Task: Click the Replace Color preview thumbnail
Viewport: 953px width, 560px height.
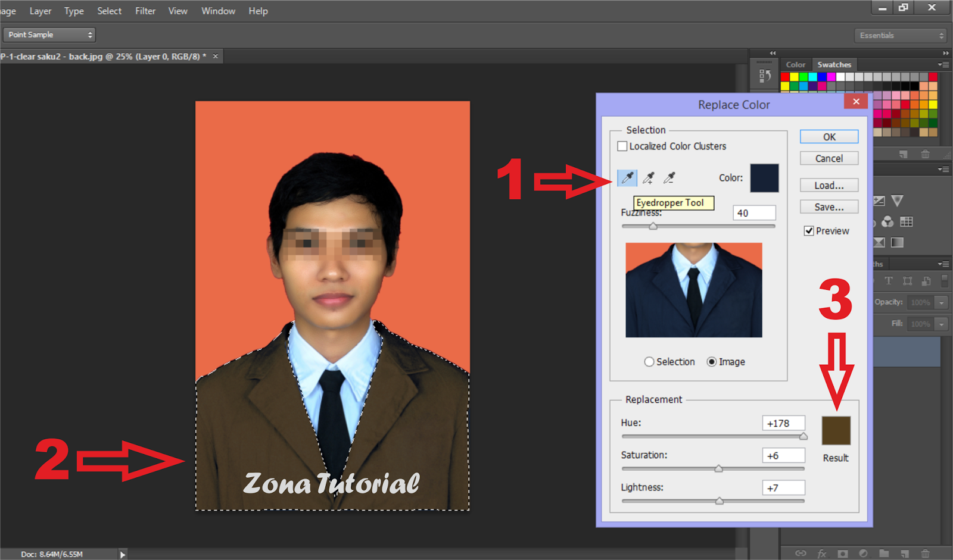Action: tap(694, 290)
